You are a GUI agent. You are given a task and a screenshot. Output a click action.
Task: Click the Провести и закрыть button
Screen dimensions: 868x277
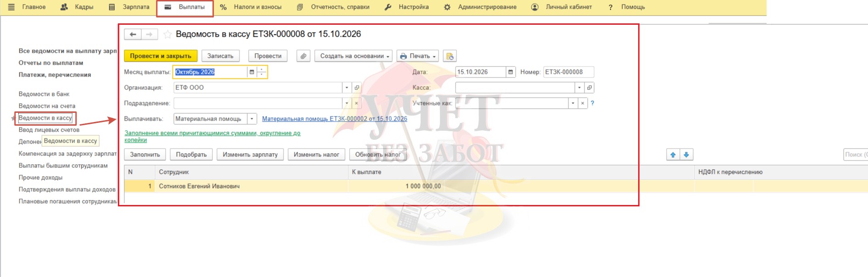click(x=161, y=56)
